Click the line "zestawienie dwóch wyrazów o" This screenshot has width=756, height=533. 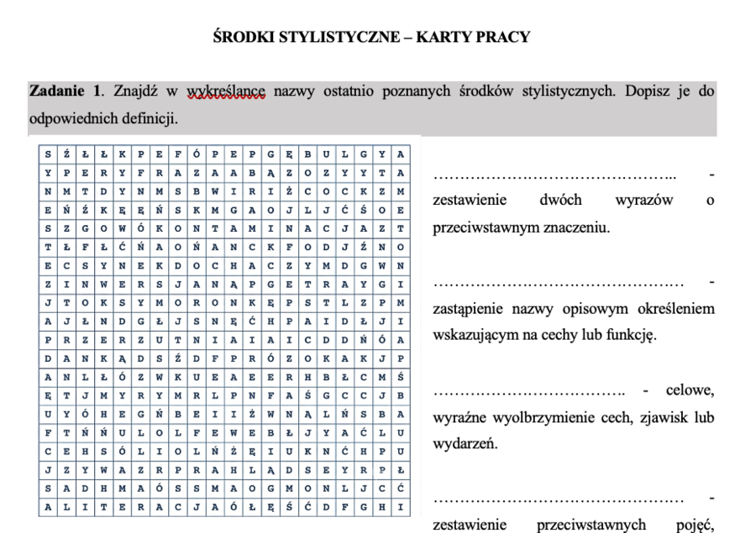(x=573, y=200)
